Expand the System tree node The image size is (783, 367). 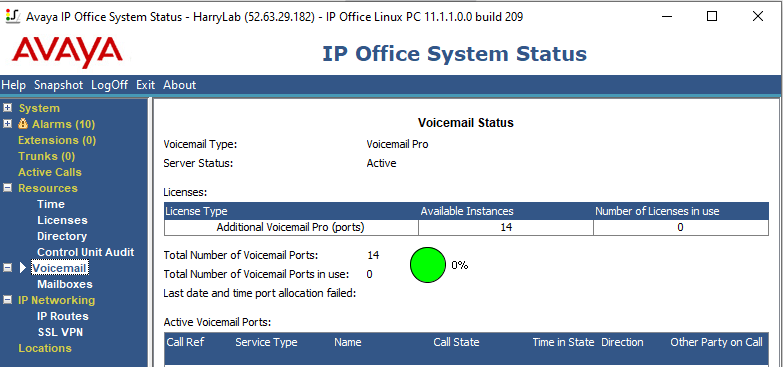(7, 108)
